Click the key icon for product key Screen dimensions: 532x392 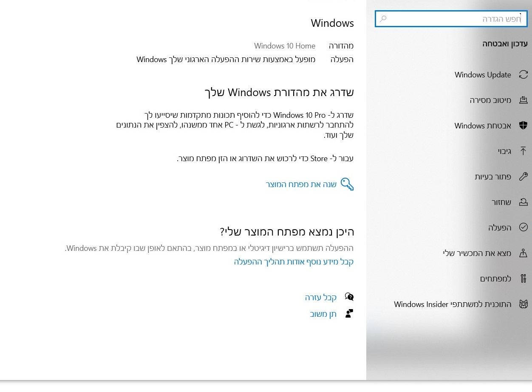tap(347, 184)
